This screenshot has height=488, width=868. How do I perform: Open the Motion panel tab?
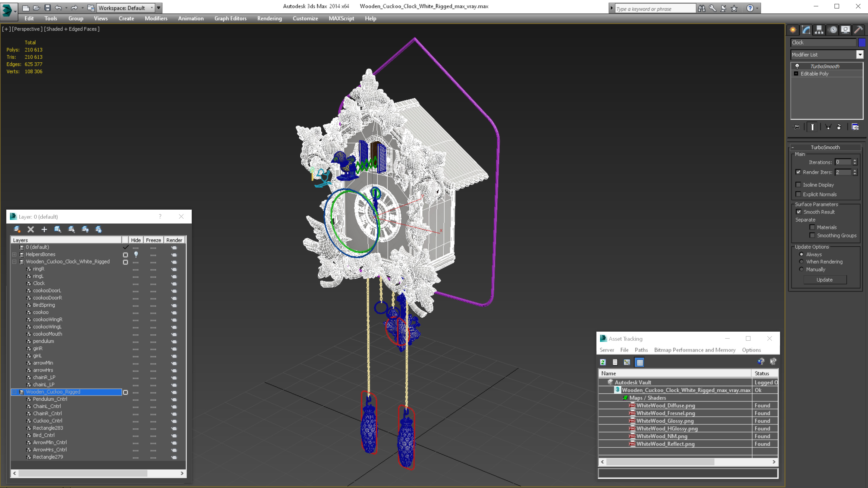tap(833, 30)
